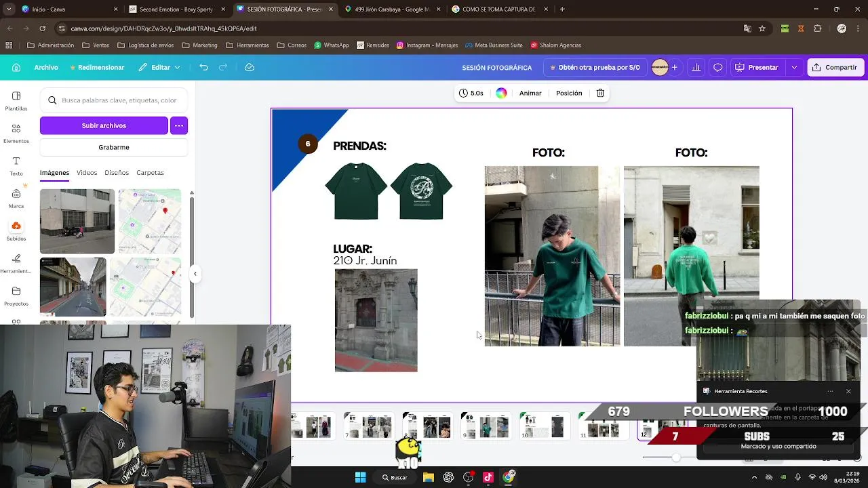
Task: Set page timing 5.0s
Action: click(x=471, y=93)
